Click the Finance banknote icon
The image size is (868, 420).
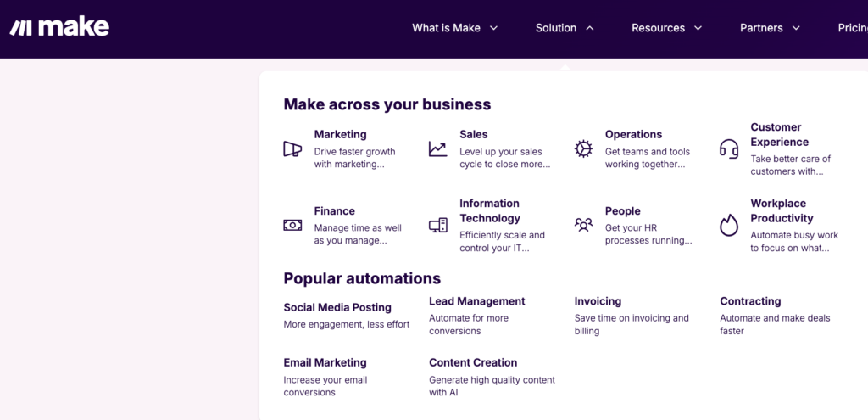click(292, 225)
